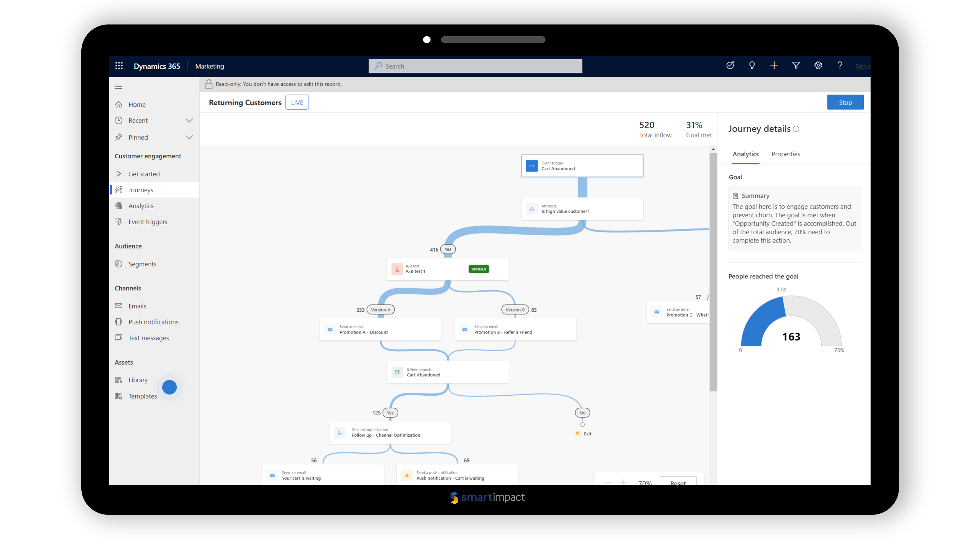
Task: Open Analytics from the sidebar
Action: [x=140, y=206]
